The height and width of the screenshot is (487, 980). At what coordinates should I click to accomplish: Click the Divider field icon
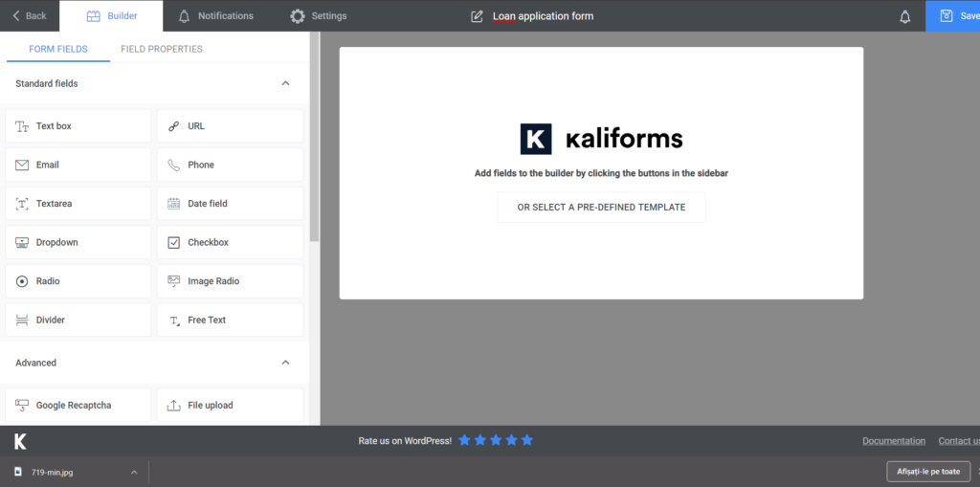tap(22, 321)
